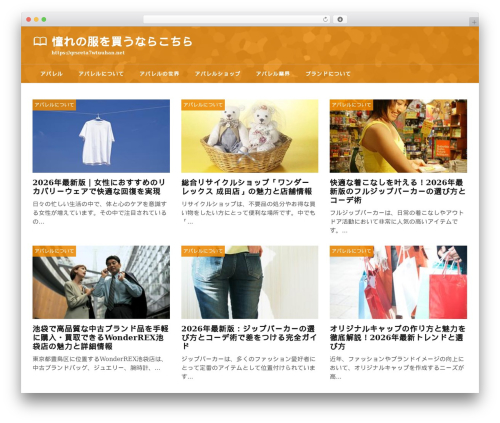Click the yellow minimize window dot
Screen dimensions: 500x423
36,20
